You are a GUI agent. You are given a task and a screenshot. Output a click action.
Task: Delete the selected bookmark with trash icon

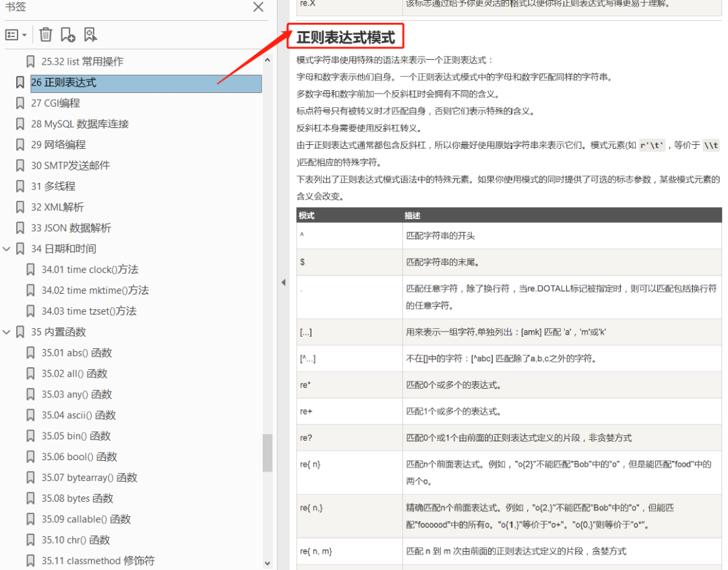click(x=46, y=35)
